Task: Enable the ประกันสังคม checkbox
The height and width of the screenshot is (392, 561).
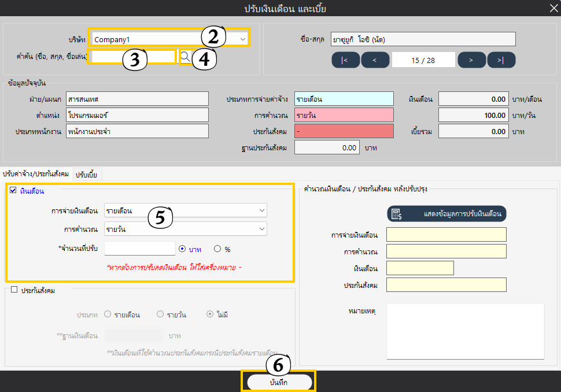Action: [14, 290]
